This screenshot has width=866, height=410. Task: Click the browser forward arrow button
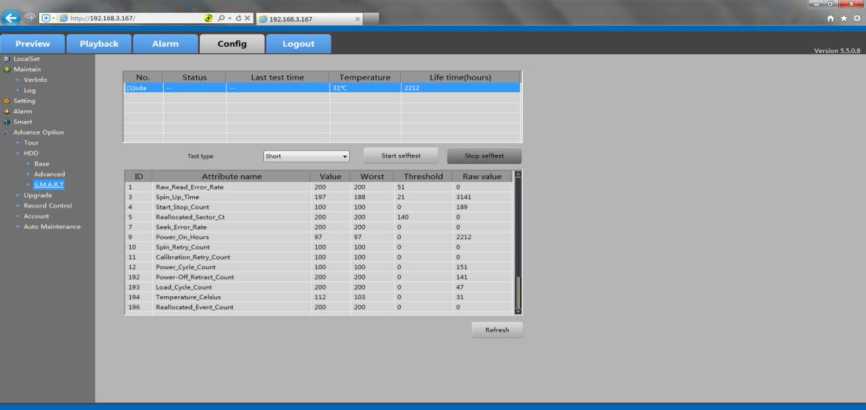[30, 18]
